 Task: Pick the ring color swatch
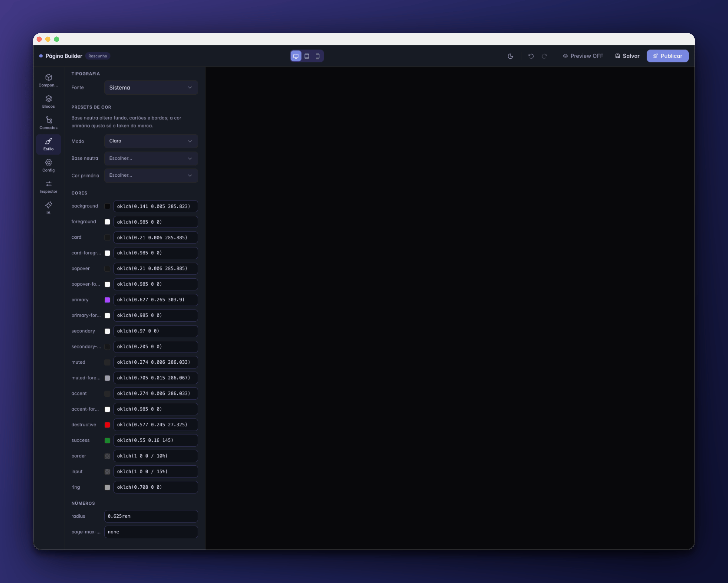(107, 487)
